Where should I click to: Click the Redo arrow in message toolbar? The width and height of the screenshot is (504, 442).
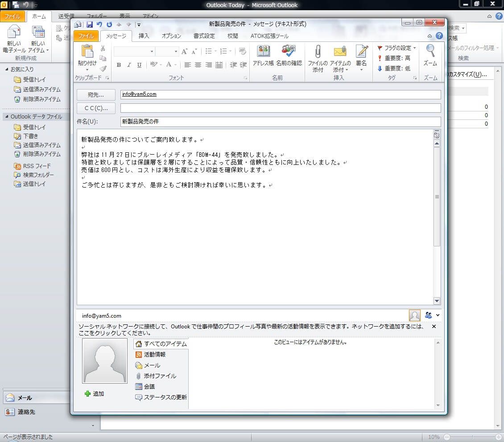pyautogui.click(x=109, y=25)
